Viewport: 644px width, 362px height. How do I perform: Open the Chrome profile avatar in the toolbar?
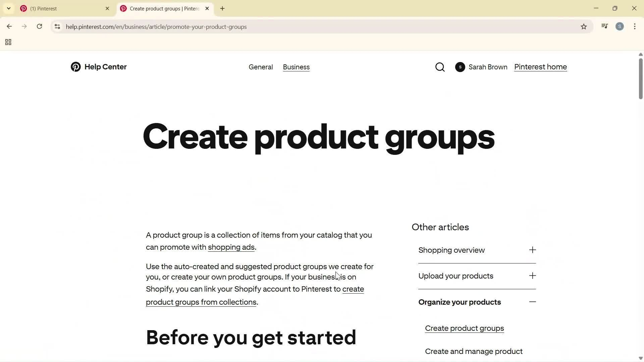click(x=620, y=26)
